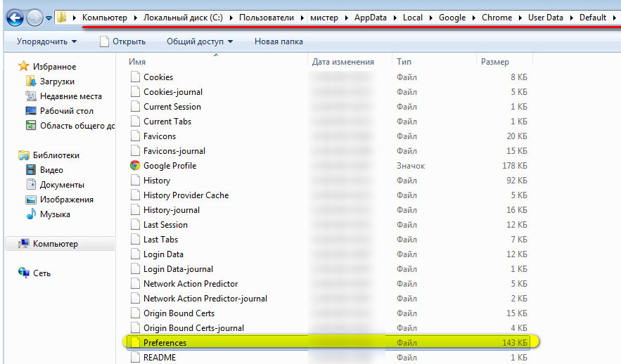Select Компьютер in the navigation pane
The image size is (621, 364).
[x=55, y=244]
